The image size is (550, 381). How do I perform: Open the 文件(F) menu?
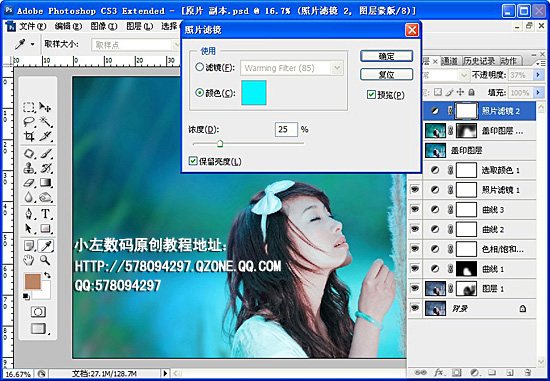point(32,26)
